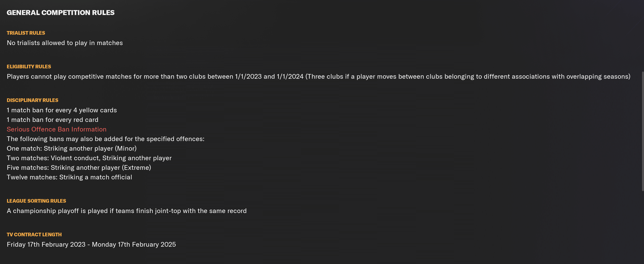Open the Serious Offence Ban Information link
Viewport: 644px width, 264px height.
point(57,129)
